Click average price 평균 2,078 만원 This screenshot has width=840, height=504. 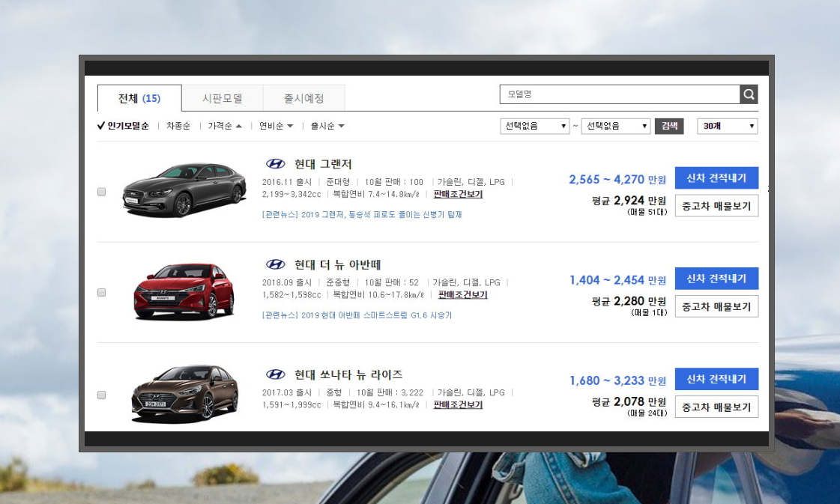pyautogui.click(x=629, y=401)
